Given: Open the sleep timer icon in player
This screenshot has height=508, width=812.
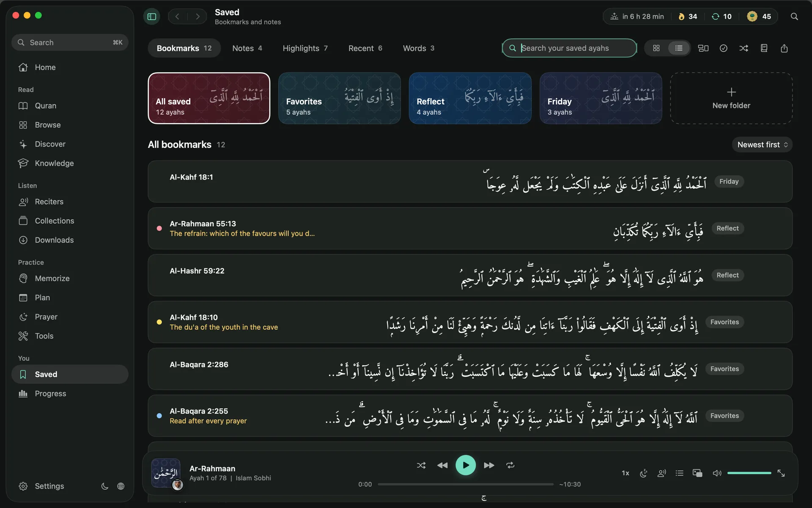Looking at the screenshot, I should click(x=644, y=473).
